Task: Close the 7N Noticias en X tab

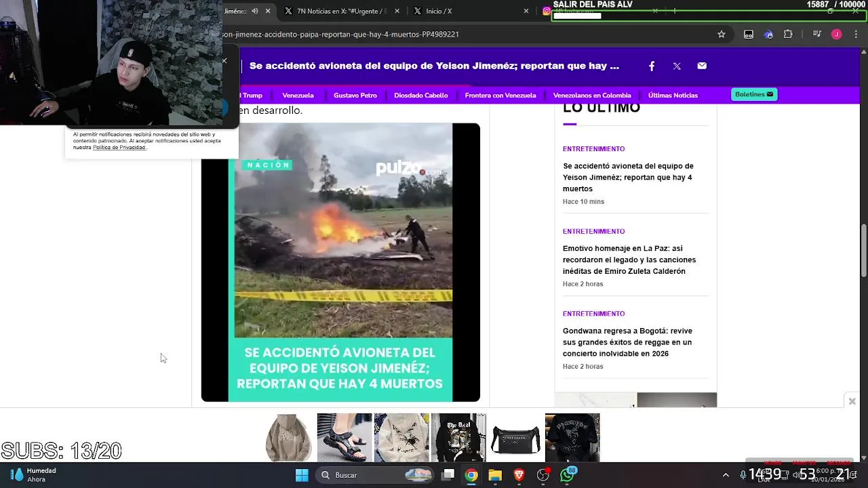Action: [x=397, y=11]
